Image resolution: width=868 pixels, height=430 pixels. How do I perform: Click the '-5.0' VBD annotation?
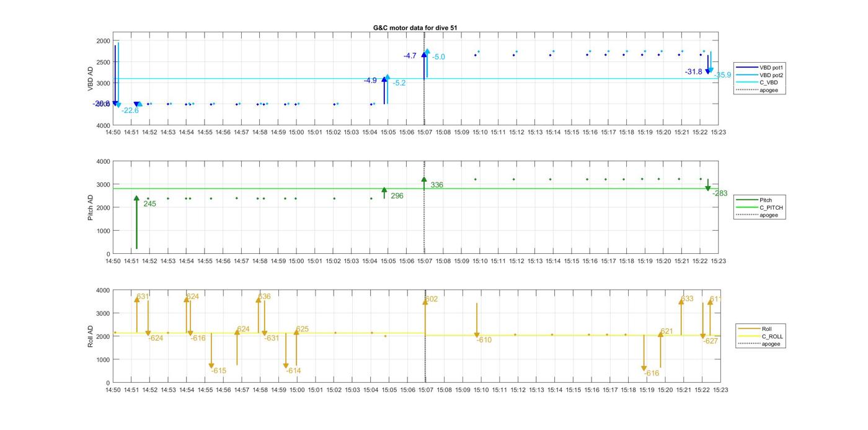[438, 57]
